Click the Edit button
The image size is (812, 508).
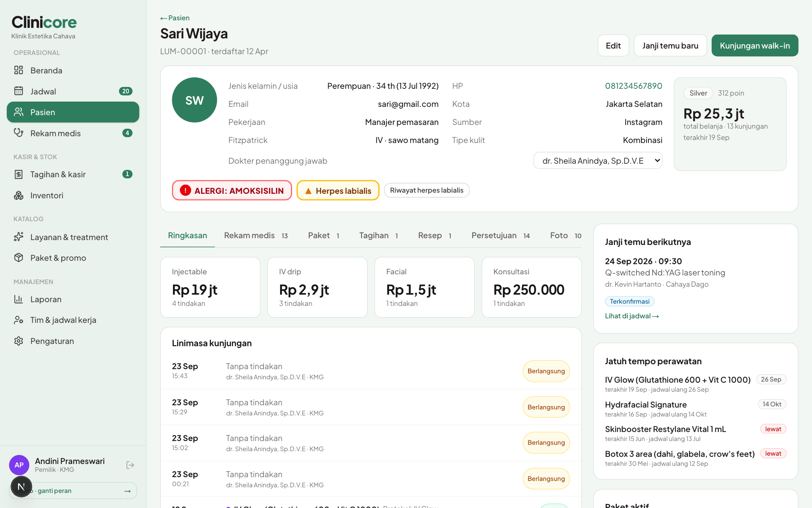[613, 46]
